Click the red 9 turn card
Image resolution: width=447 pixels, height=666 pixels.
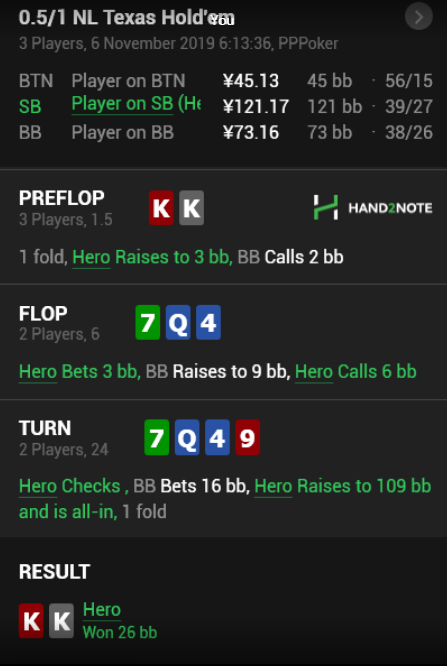click(x=248, y=437)
